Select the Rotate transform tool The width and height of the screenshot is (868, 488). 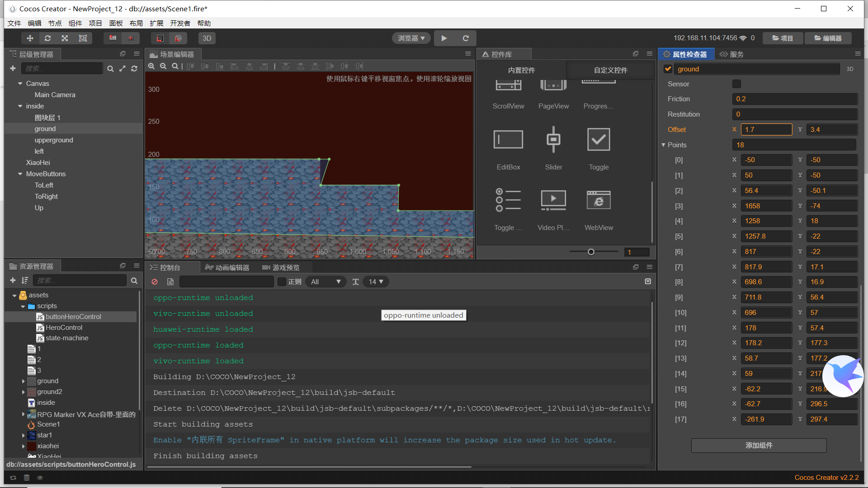click(47, 38)
